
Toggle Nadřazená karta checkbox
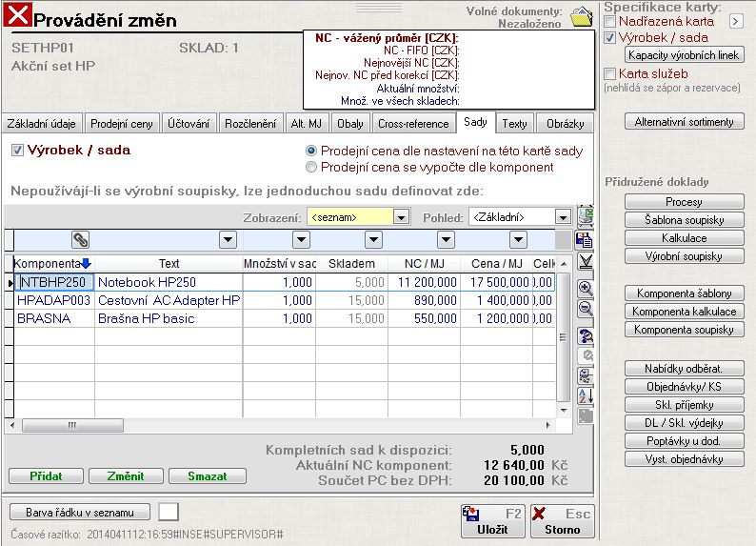coord(609,21)
